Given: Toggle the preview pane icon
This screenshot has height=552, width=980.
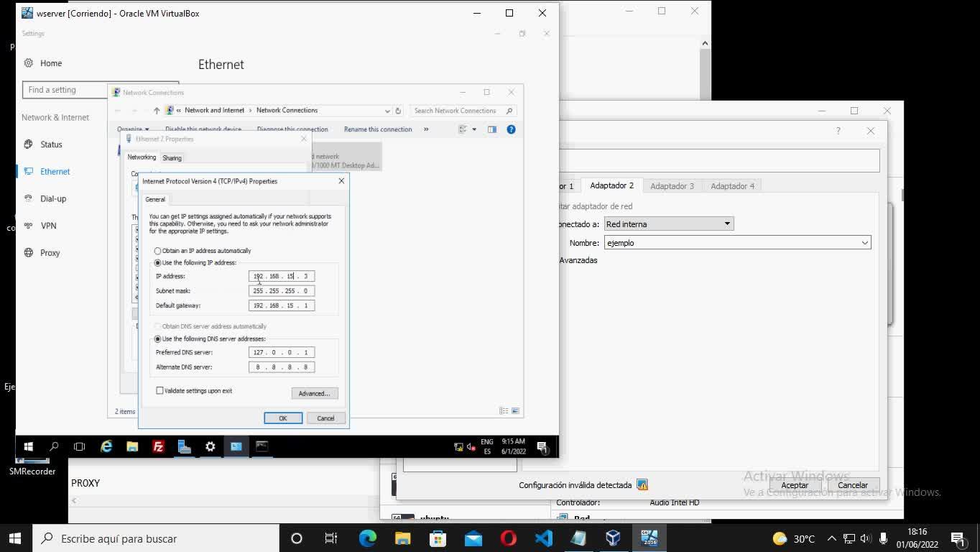Looking at the screenshot, I should coord(492,129).
